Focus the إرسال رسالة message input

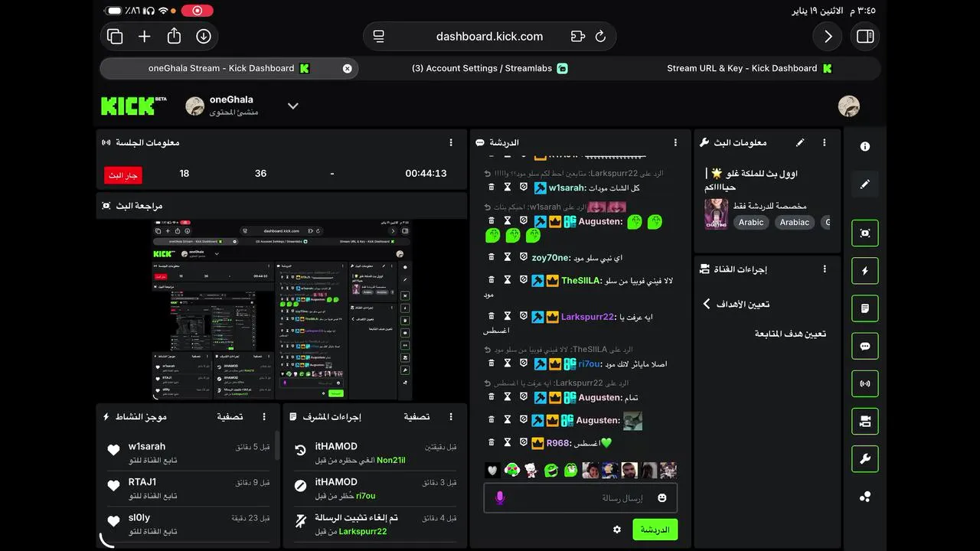[x=580, y=498]
